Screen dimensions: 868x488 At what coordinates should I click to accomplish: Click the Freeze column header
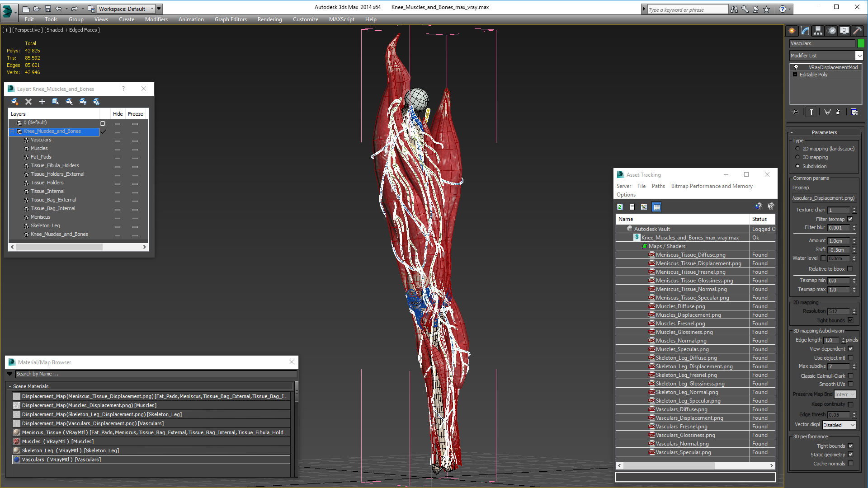[x=135, y=114]
